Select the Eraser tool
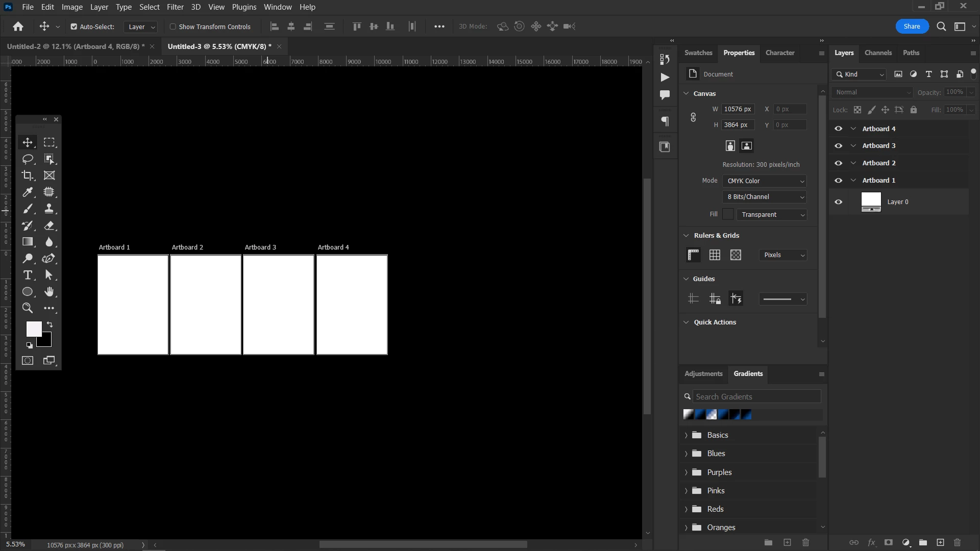Image resolution: width=980 pixels, height=551 pixels. point(49,226)
